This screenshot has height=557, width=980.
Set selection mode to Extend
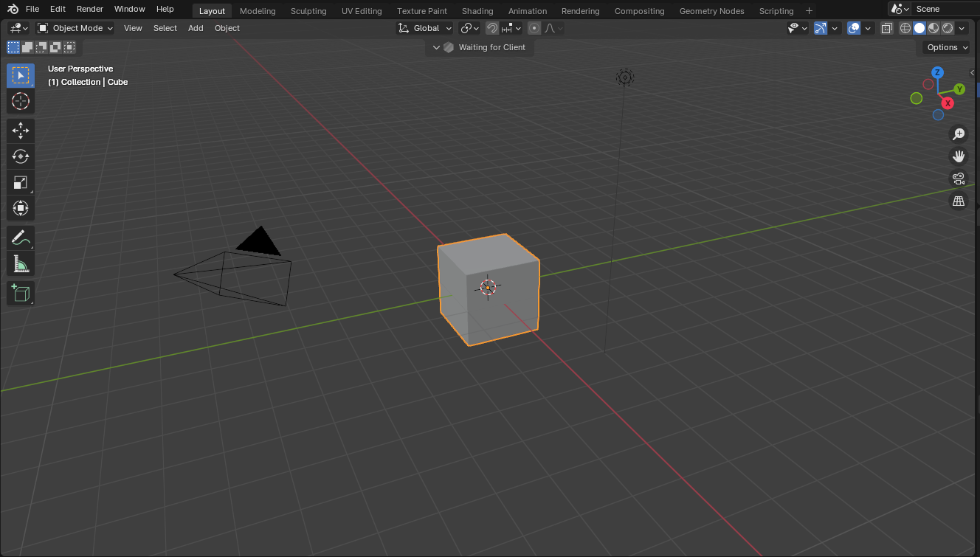[27, 47]
